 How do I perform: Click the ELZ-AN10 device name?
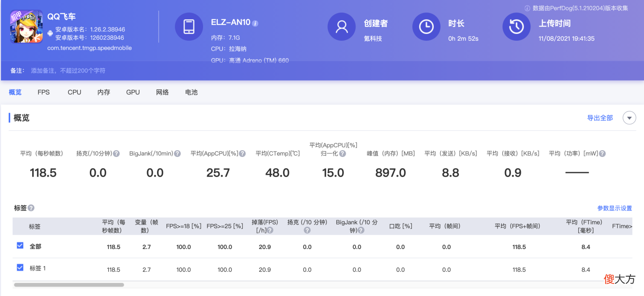point(230,23)
